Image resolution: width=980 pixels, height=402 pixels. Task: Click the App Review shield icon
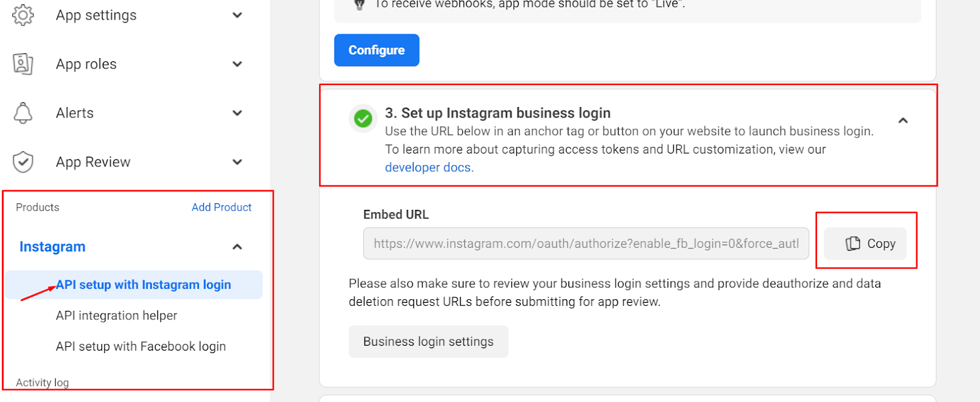(x=23, y=162)
